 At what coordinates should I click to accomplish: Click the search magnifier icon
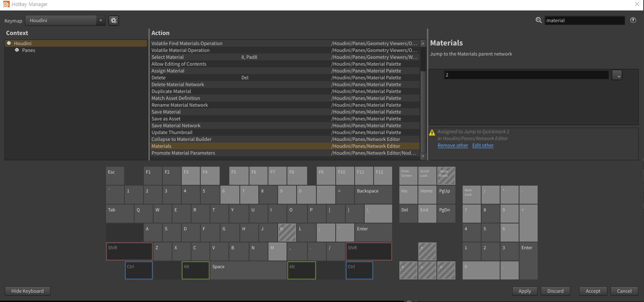coord(538,20)
